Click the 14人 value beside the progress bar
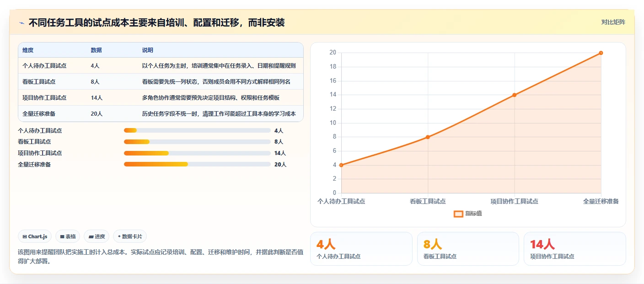This screenshot has width=644, height=284. pos(280,153)
